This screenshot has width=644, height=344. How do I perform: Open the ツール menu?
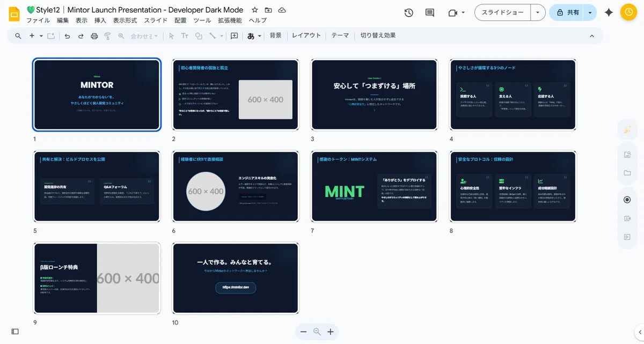[202, 20]
